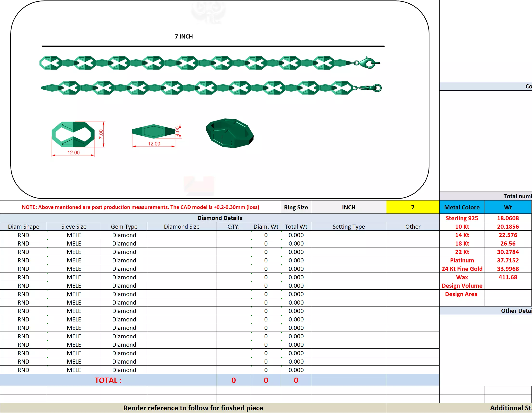Select the first row Diamond Size cell
532x413 pixels.
(x=182, y=235)
